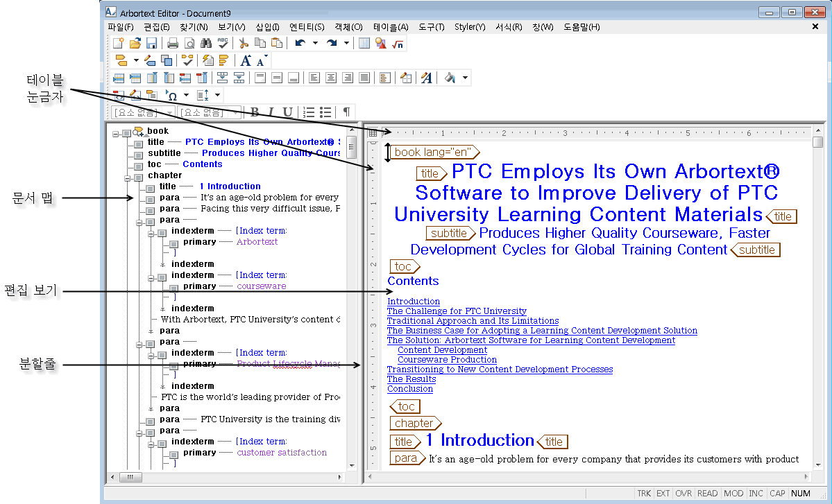Follow The Results link
Screen dimensions: 832x504
(x=411, y=379)
